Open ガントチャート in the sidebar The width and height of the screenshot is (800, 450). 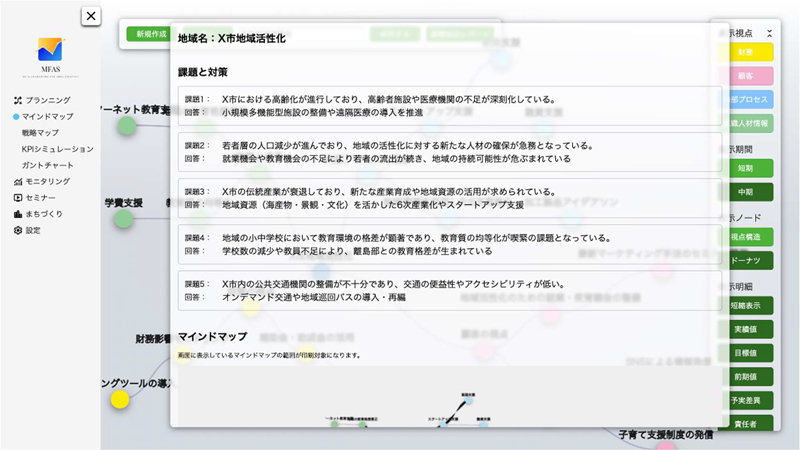[x=47, y=165]
